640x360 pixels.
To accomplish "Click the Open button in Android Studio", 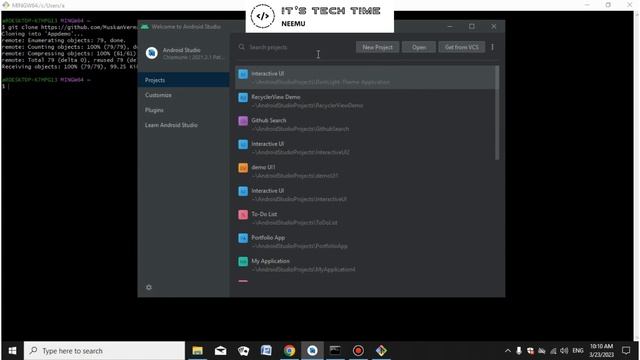I will [x=419, y=47].
